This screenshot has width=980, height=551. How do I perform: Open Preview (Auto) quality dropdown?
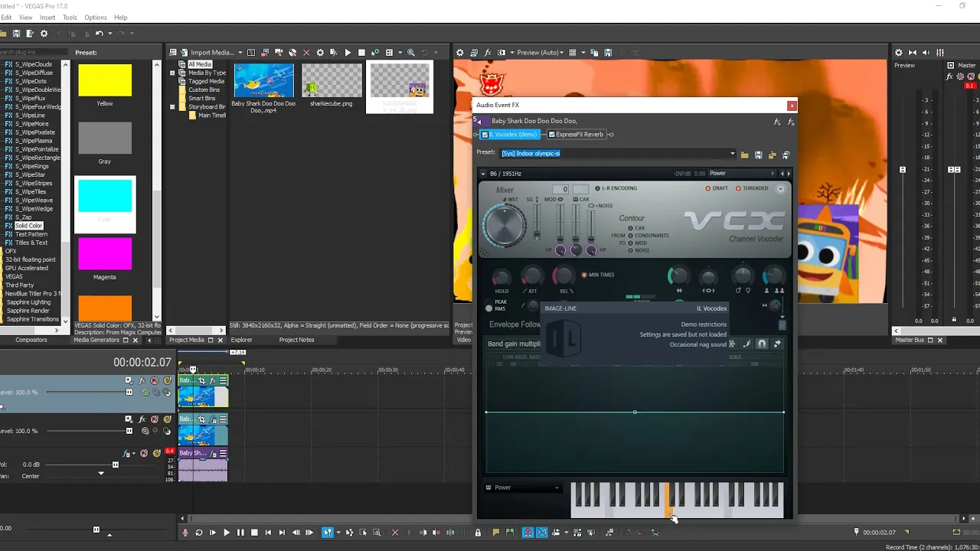click(x=561, y=53)
